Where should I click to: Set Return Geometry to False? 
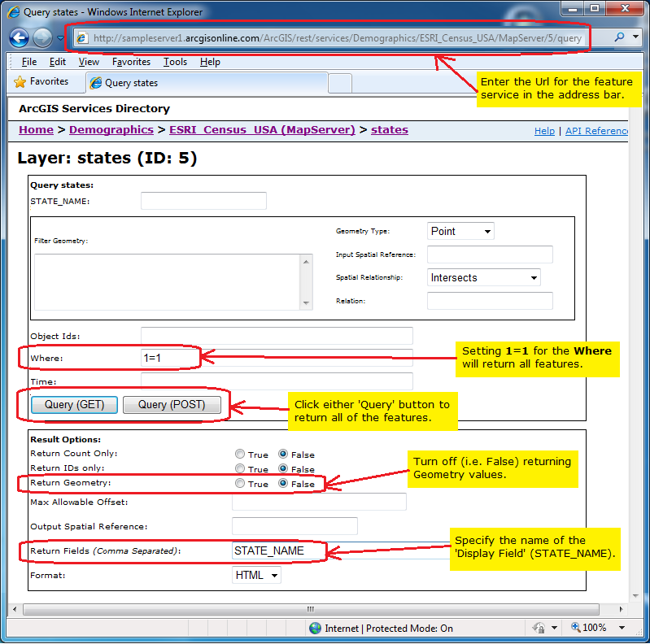click(x=283, y=483)
